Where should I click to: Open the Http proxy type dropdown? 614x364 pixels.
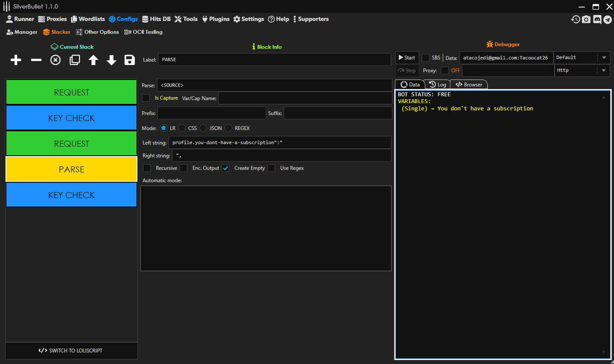(604, 71)
